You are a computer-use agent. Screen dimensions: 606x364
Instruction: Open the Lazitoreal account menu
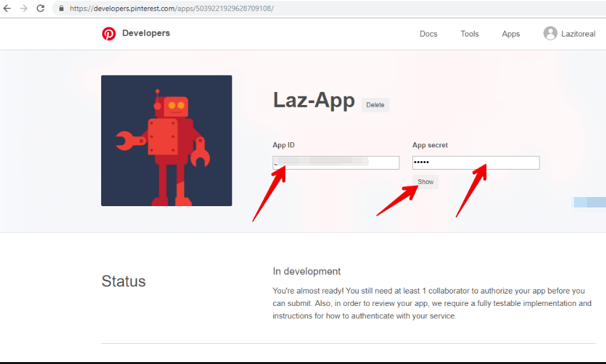coord(578,34)
